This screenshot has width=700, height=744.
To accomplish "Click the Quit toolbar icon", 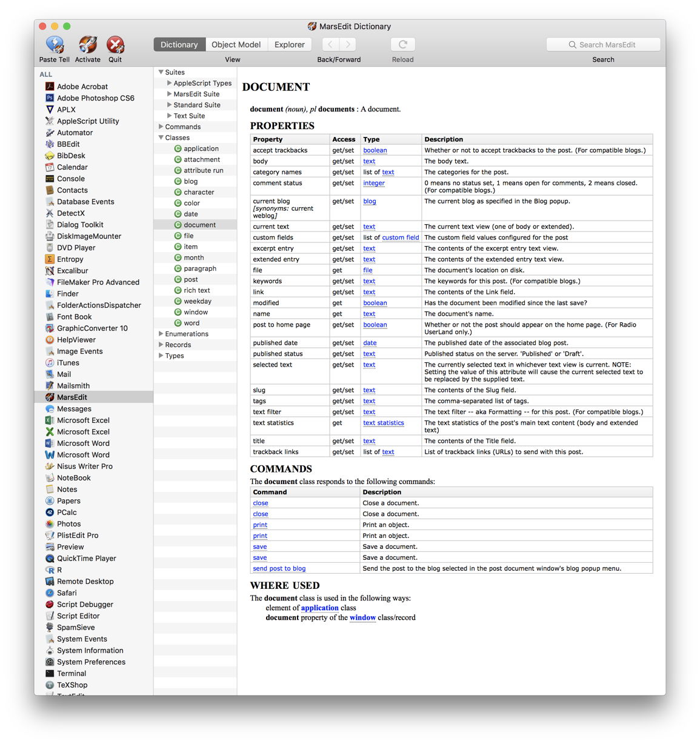I will 115,44.
